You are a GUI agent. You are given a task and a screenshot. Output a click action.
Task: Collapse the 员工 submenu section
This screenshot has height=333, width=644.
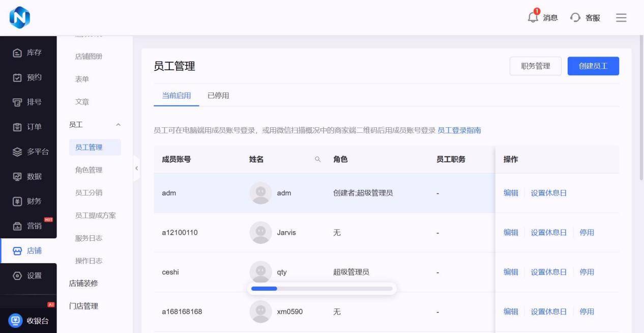click(x=119, y=125)
